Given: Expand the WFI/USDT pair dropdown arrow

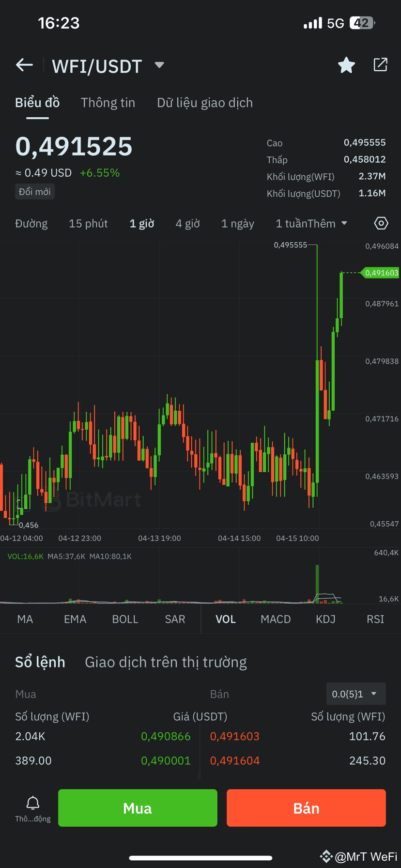Looking at the screenshot, I should pyautogui.click(x=159, y=65).
